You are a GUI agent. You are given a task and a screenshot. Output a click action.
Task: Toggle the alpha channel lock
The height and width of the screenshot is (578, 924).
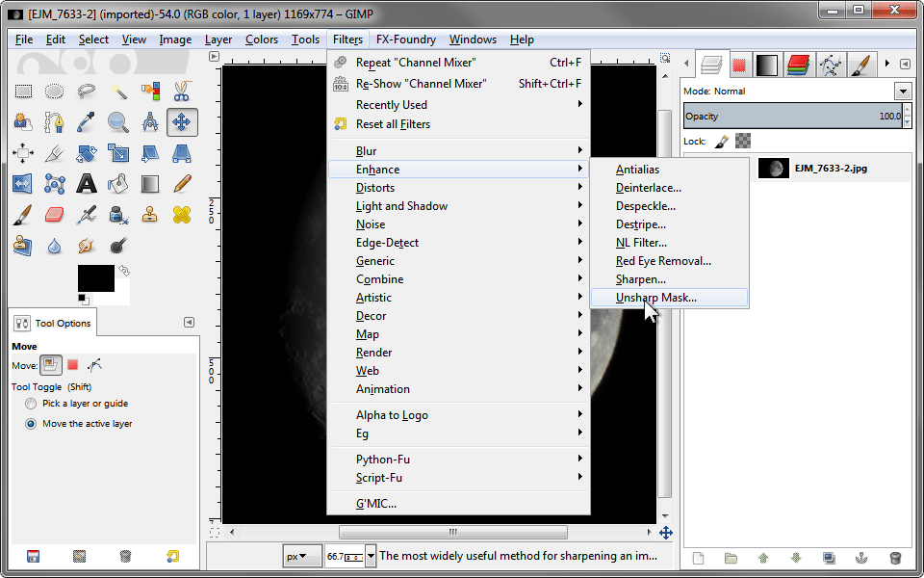coord(743,141)
